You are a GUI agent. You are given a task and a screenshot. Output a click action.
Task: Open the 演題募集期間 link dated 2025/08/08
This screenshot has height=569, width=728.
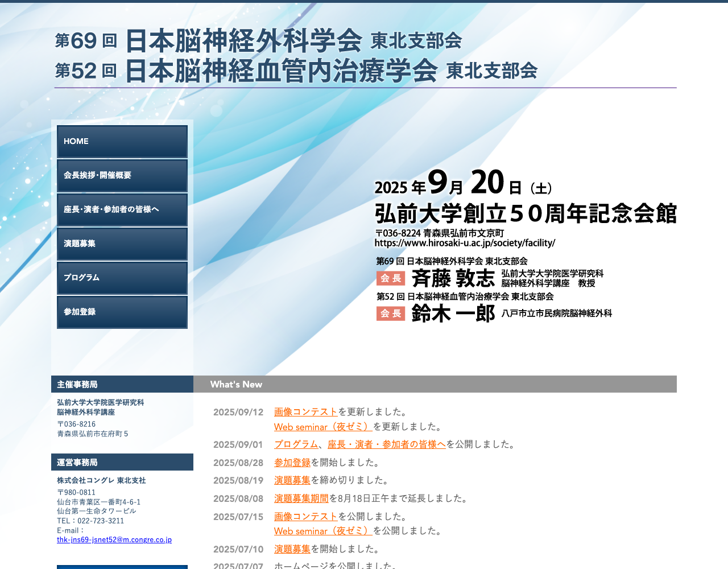(301, 498)
